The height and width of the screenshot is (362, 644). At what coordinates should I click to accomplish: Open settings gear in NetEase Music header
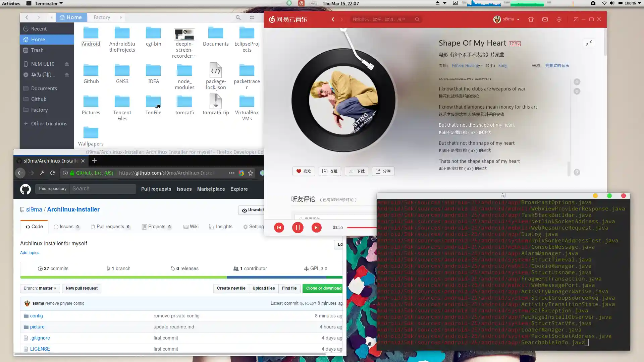pos(559,19)
